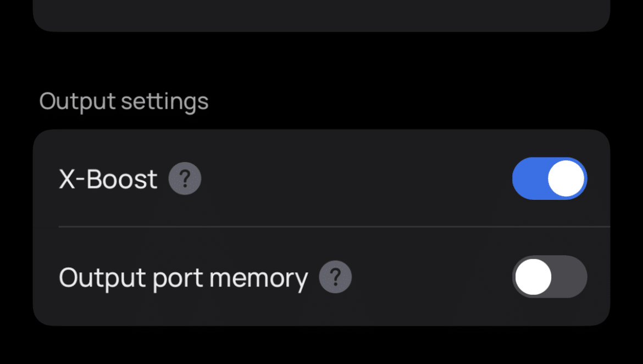
Task: Show info about X-Boost via question icon
Action: tap(185, 178)
